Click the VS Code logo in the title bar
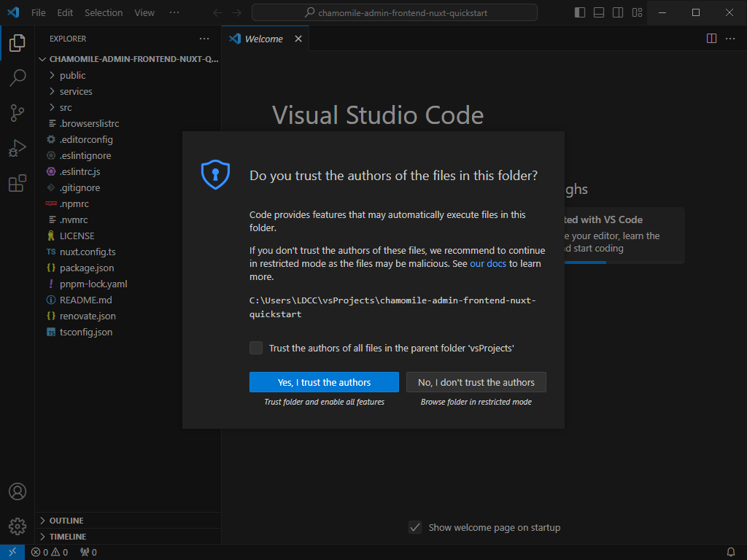The height and width of the screenshot is (560, 747). 13,12
